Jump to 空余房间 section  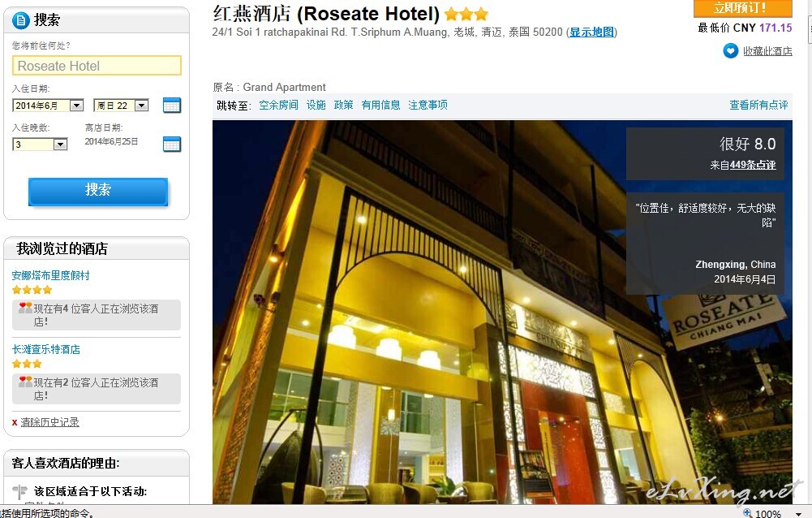(278, 105)
